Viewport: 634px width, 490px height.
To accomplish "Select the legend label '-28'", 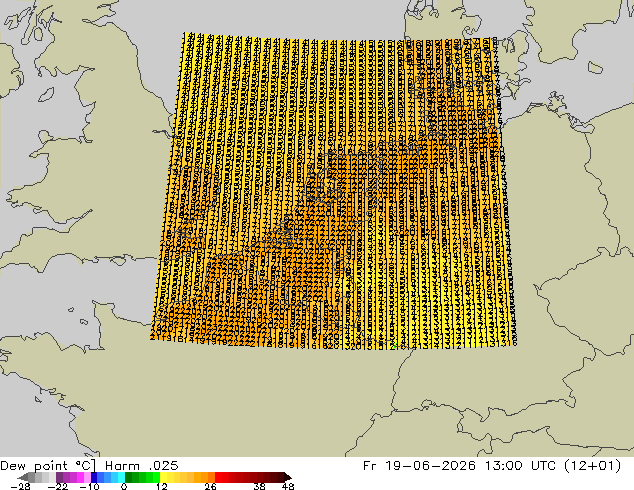I will (20, 486).
